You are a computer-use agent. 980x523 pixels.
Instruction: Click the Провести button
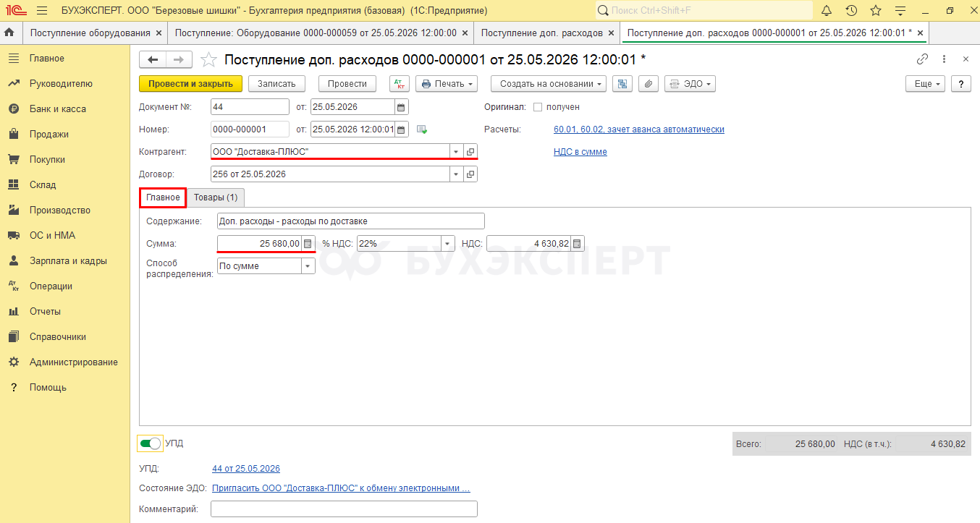347,84
